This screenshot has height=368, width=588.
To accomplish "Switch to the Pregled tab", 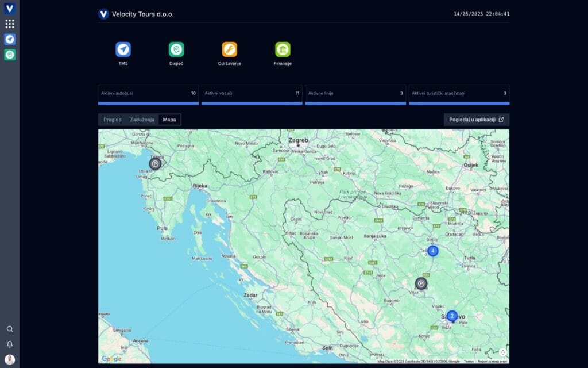I will click(113, 120).
